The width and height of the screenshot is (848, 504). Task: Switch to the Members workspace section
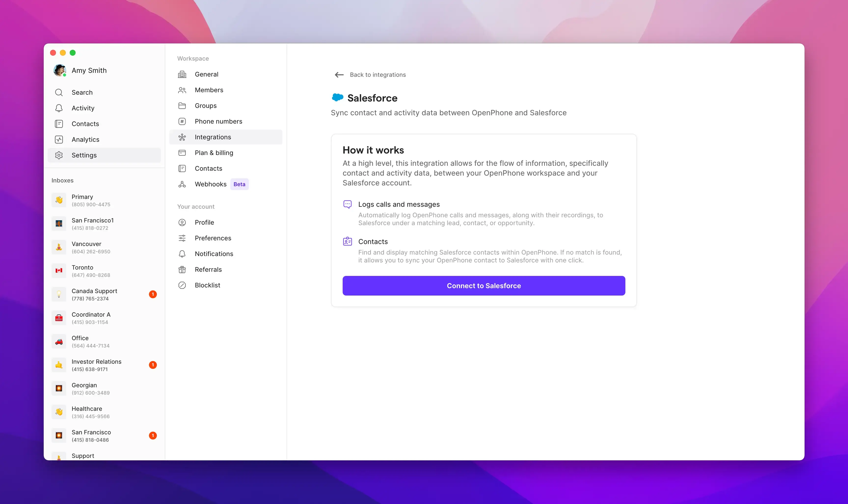(209, 90)
